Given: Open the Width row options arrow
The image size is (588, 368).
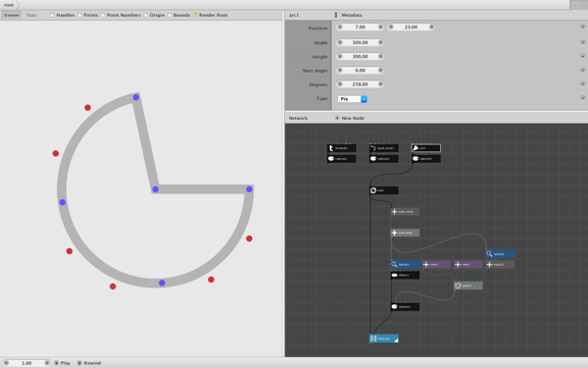Looking at the screenshot, I should 582,42.
